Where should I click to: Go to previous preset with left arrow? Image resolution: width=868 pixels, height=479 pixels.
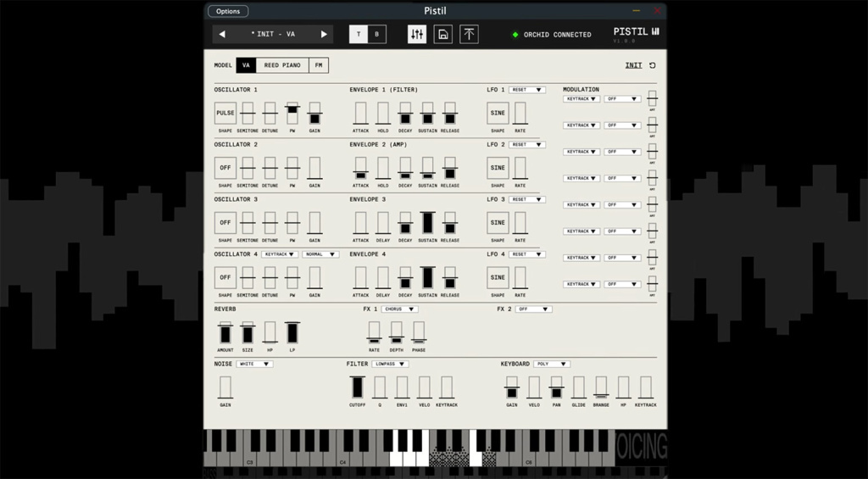pyautogui.click(x=222, y=34)
